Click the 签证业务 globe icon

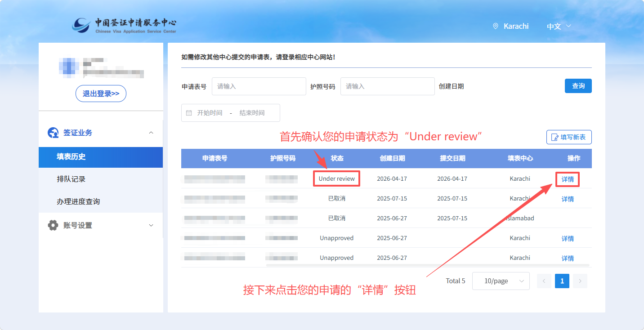[x=53, y=133]
